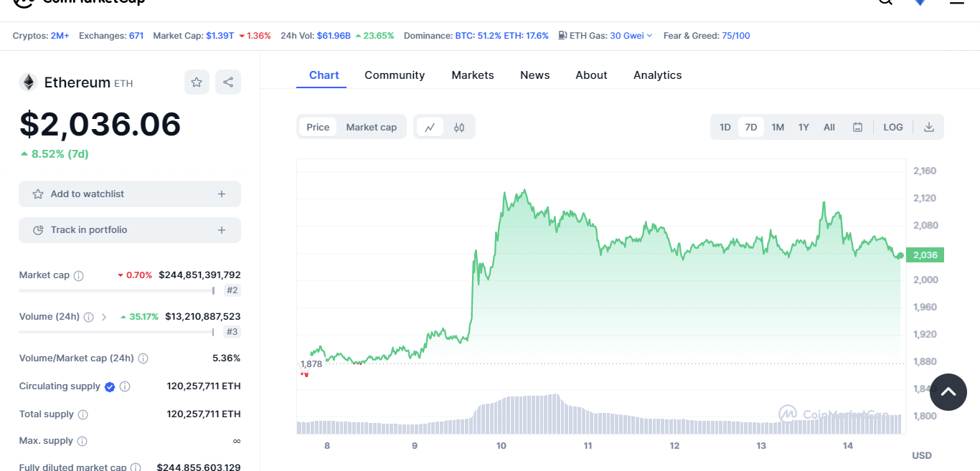Click the scroll-to-top arrow button
This screenshot has width=980, height=471.
pos(948,392)
